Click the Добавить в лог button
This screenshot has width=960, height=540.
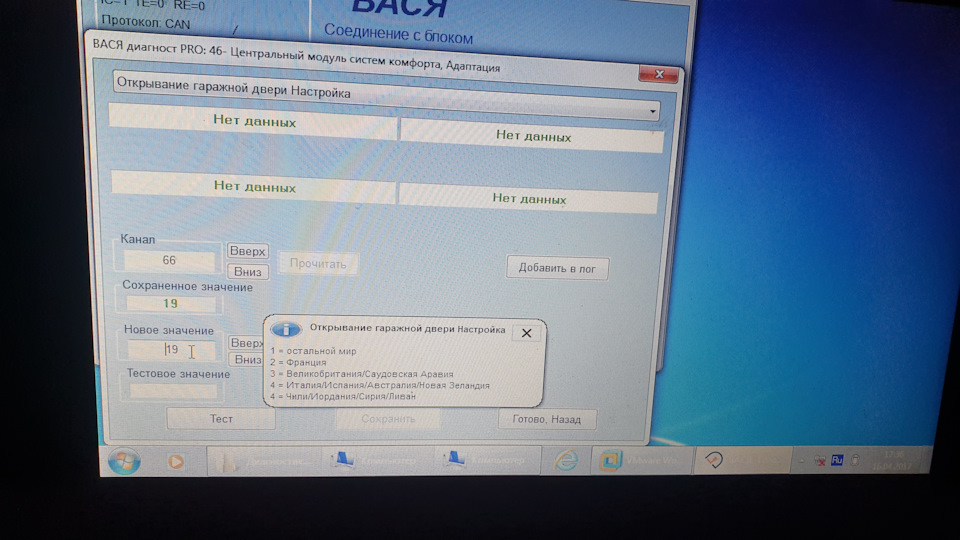(557, 268)
